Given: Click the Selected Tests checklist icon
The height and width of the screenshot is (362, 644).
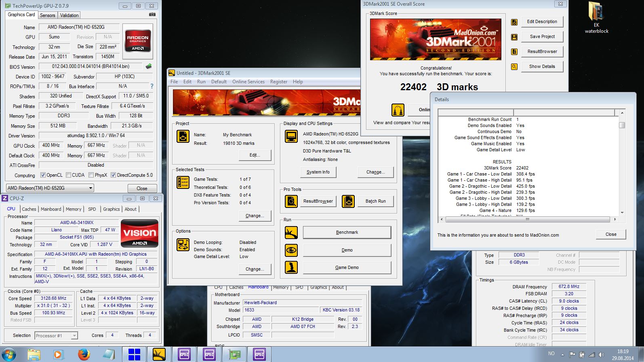Looking at the screenshot, I should click(183, 182).
